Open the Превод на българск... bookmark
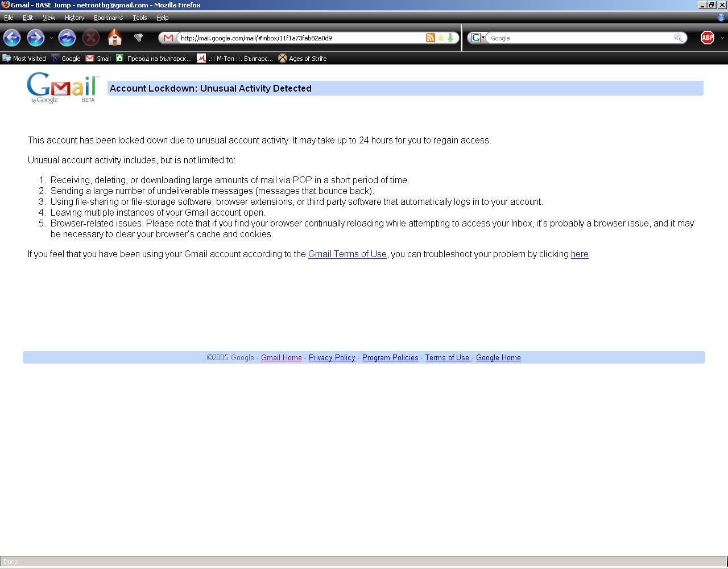Image resolution: width=728 pixels, height=569 pixels. pyautogui.click(x=154, y=58)
